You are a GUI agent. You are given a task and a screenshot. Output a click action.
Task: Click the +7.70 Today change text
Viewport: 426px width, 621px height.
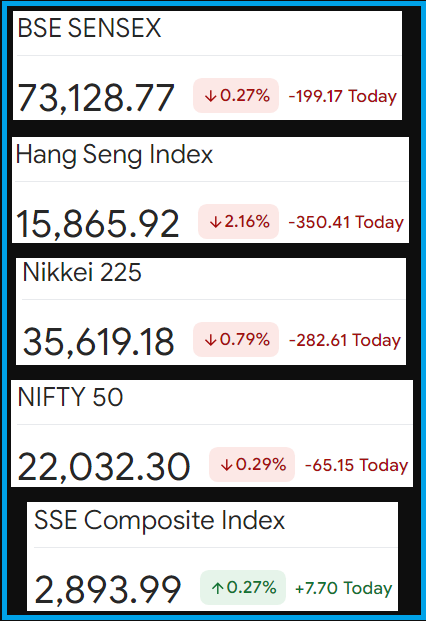(344, 588)
